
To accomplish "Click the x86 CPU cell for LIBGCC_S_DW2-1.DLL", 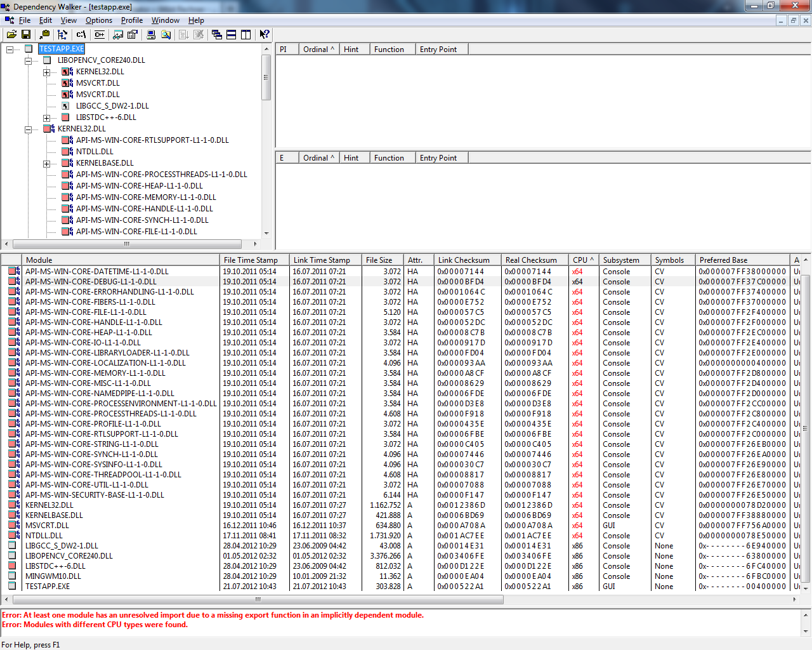I will point(577,545).
